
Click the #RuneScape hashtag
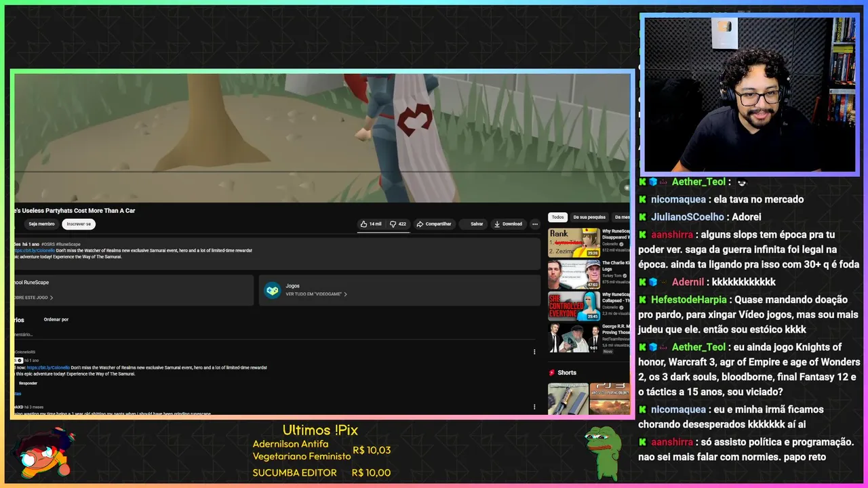coord(68,244)
